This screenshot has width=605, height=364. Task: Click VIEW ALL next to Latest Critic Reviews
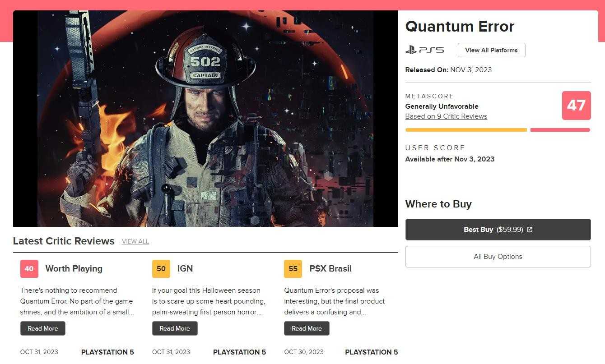coord(135,242)
